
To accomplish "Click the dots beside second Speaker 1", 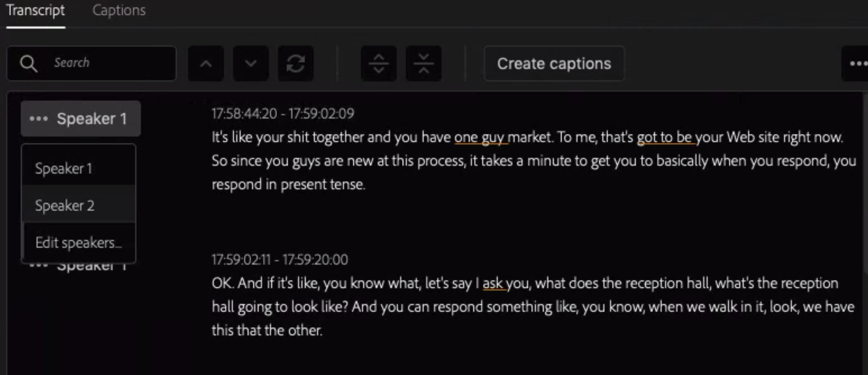I will [39, 265].
